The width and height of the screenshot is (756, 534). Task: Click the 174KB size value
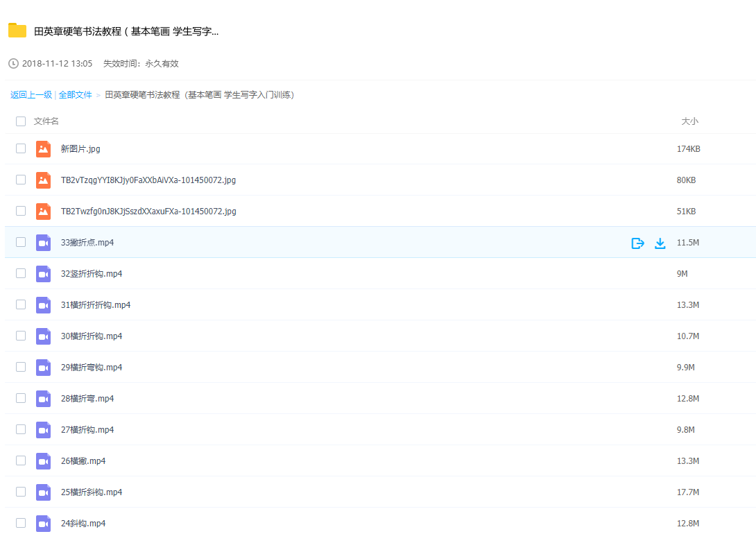click(x=689, y=149)
